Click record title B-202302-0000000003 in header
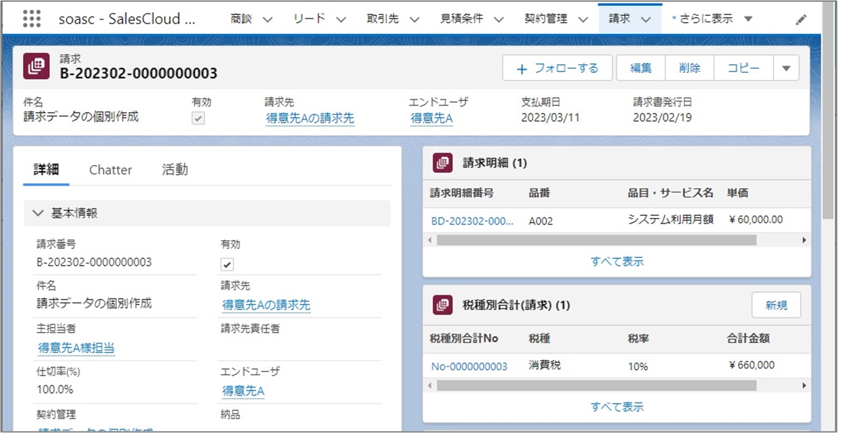The height and width of the screenshot is (435, 868). (138, 73)
